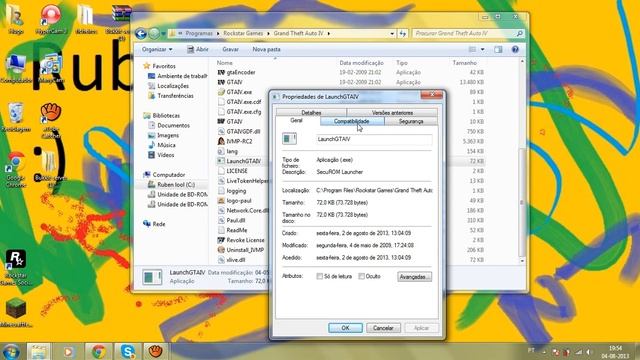Viewport: 640px width, 360px height.
Task: Click Cancelar in the properties dialog
Action: (x=383, y=328)
